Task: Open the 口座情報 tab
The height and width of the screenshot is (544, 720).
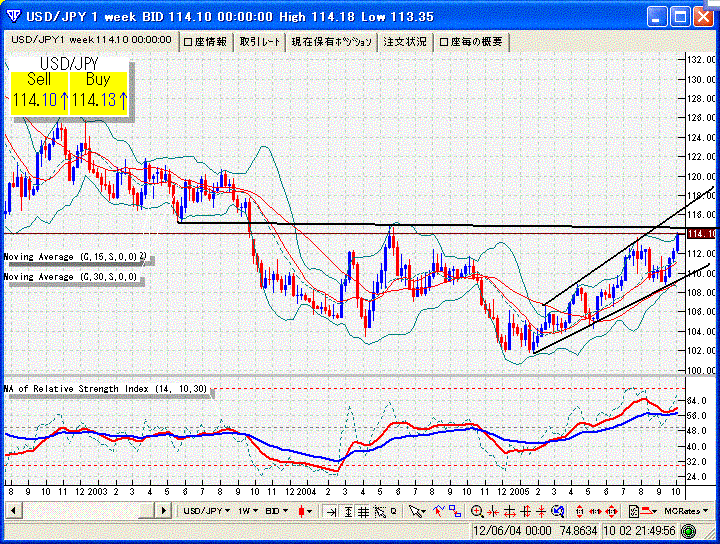Action: (206, 41)
